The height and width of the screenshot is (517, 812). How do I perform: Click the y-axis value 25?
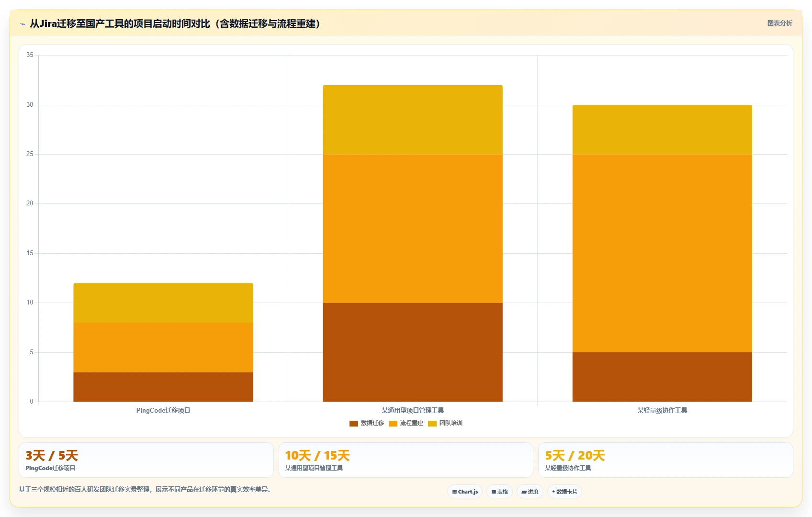click(30, 154)
